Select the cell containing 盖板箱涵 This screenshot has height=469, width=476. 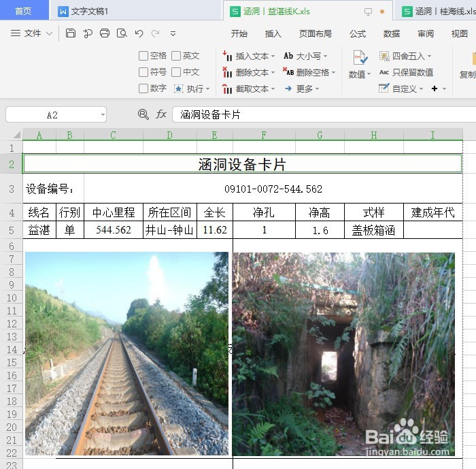point(374,230)
